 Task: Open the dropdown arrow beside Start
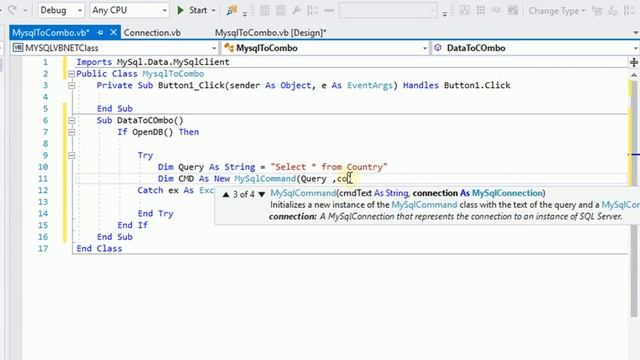tap(213, 10)
